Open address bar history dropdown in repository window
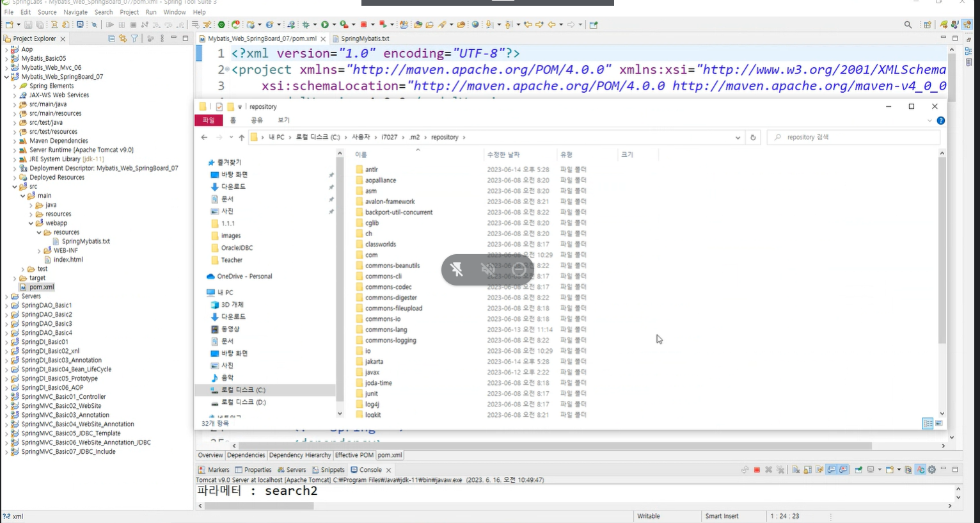 click(x=738, y=137)
